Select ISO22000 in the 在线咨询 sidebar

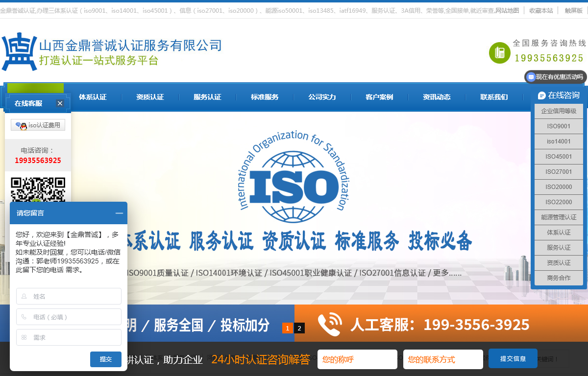pos(559,202)
